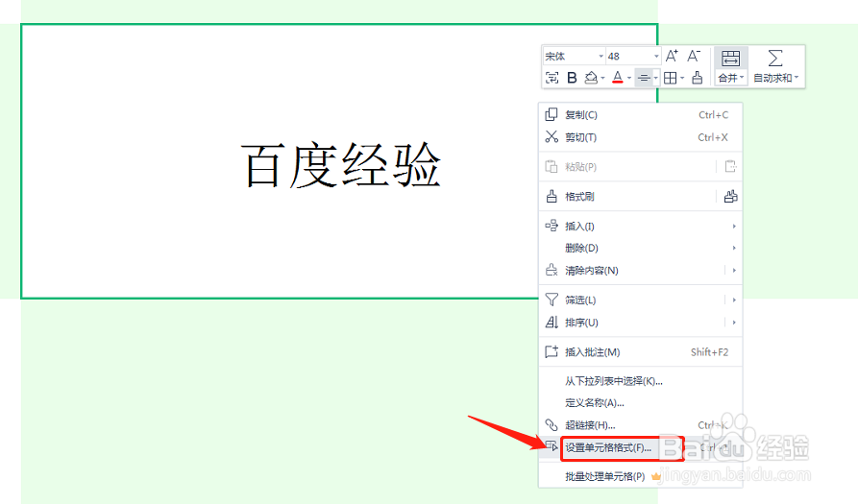Click the format cells icon left of 设置单元格格式
This screenshot has height=504, width=858.
click(x=552, y=446)
